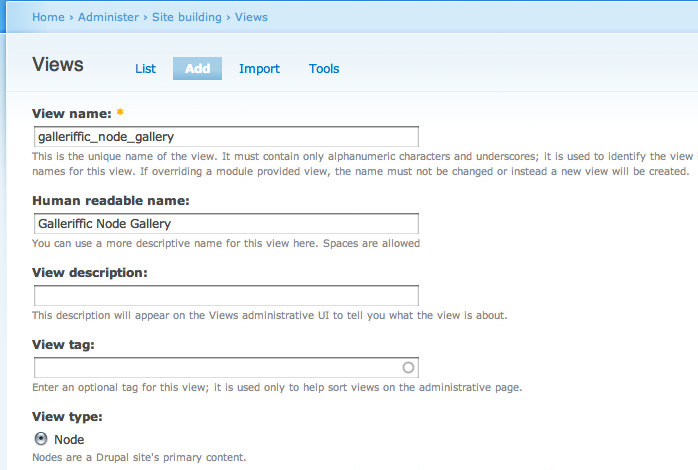The height and width of the screenshot is (470, 698).
Task: Click the 'View type:' label
Action: [x=67, y=417]
